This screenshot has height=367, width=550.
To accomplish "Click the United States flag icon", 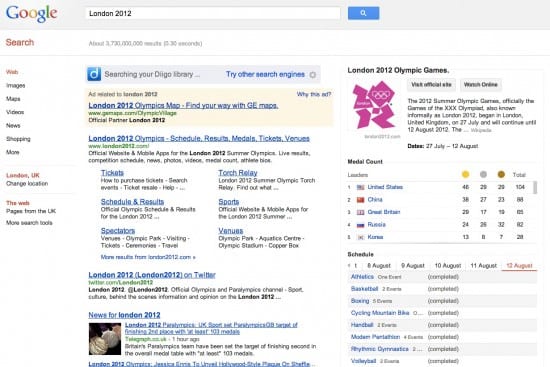I will [x=361, y=187].
